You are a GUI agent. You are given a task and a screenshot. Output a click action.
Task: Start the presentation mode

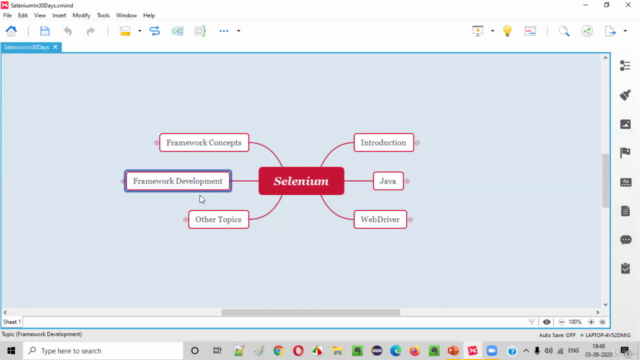tap(478, 31)
